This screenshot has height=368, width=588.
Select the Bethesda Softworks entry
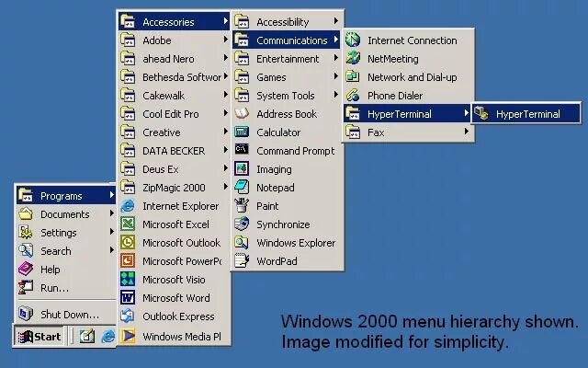tap(174, 77)
